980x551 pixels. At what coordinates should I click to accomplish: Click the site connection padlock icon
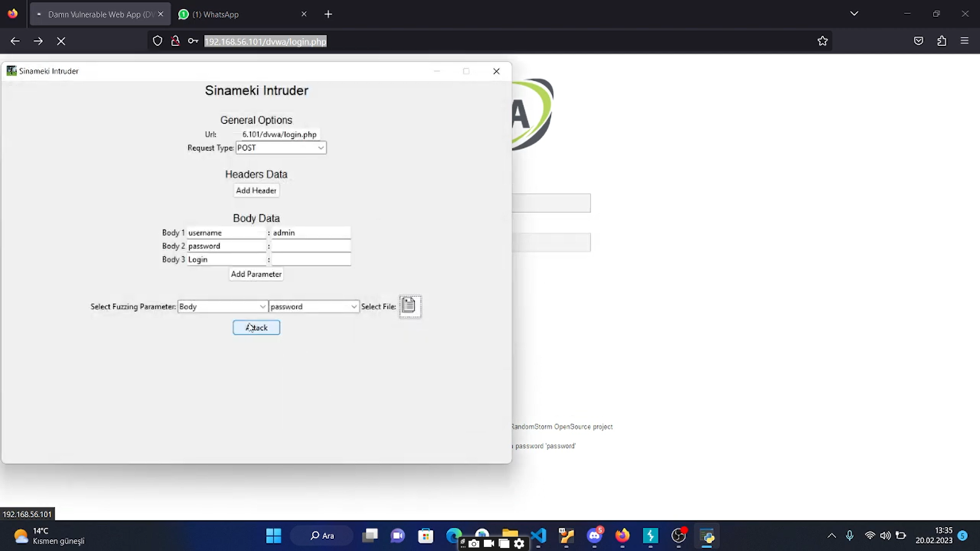[x=175, y=41]
